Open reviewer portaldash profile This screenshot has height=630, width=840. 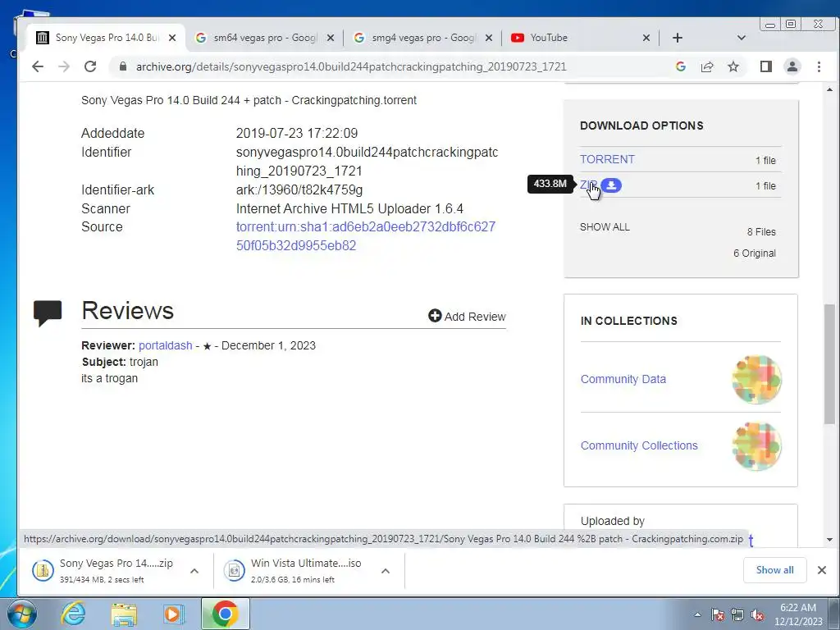(166, 345)
